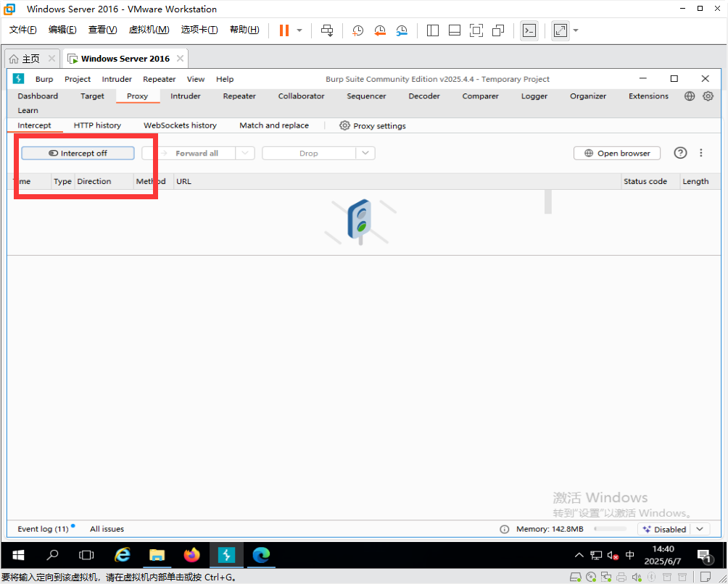
Task: Open the Event log (11)
Action: (44, 529)
